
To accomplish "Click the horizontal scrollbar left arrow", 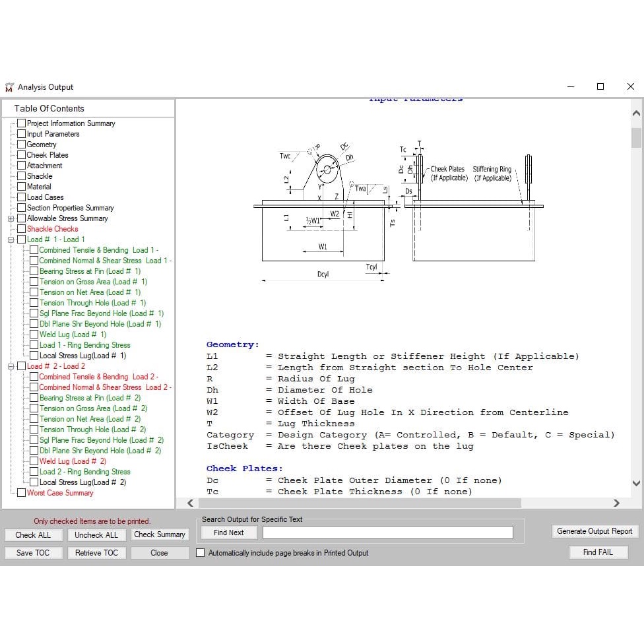I will (190, 503).
